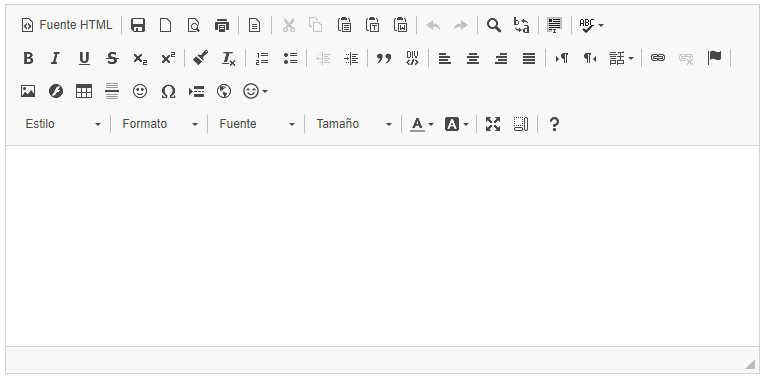Open Find with magnifier icon
Viewport: 770px width, 381px height.
[494, 25]
